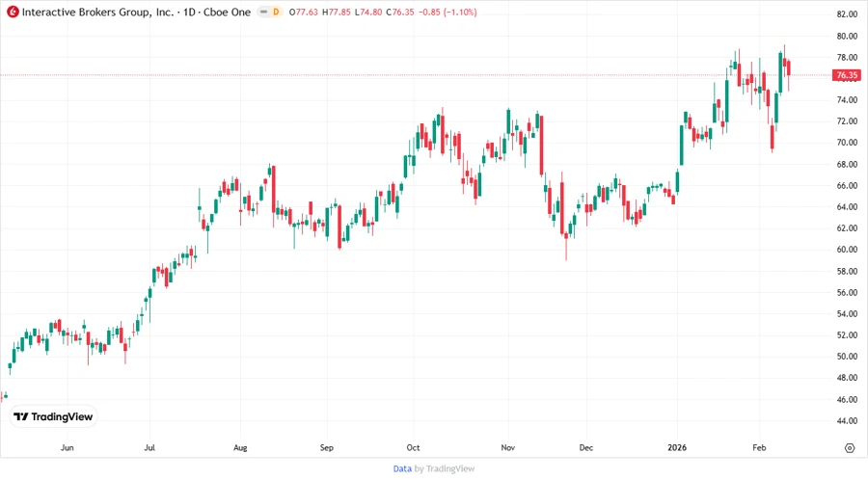
Task: Click the Jun label on time axis
Action: pyautogui.click(x=67, y=447)
